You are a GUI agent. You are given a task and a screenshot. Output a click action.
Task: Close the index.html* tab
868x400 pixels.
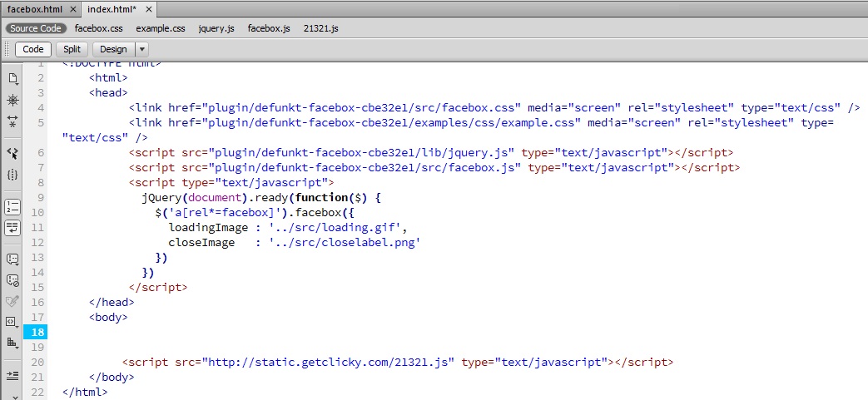tap(147, 10)
